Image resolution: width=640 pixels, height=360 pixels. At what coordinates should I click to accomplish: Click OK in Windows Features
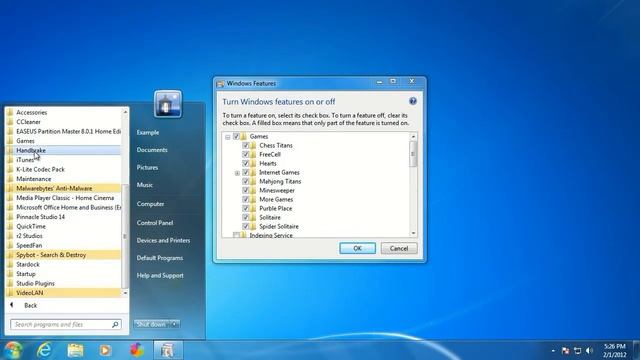pyautogui.click(x=358, y=248)
